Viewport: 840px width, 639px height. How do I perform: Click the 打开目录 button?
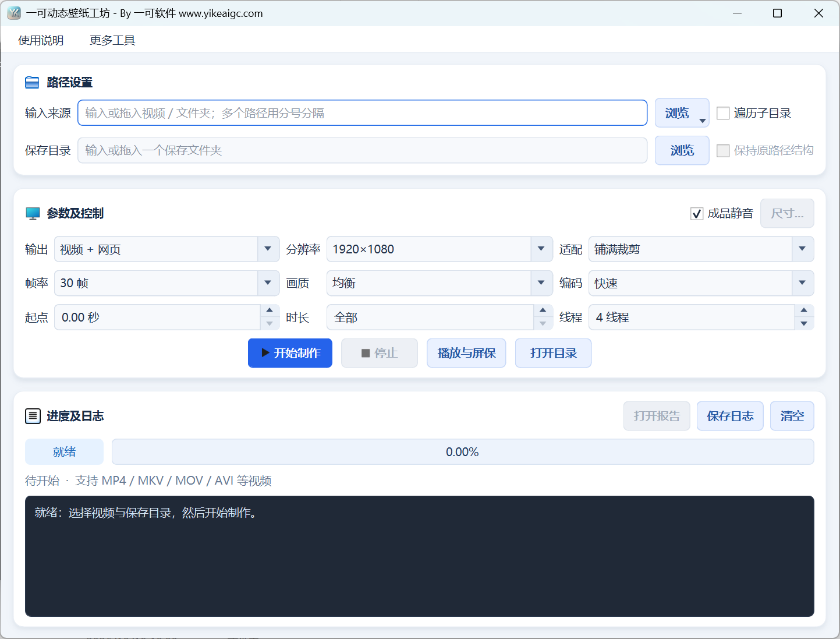coord(553,353)
